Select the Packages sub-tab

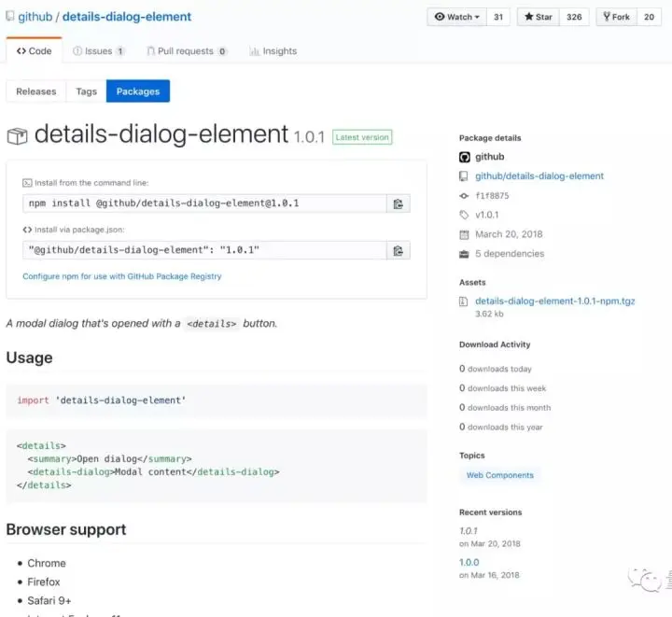[138, 91]
